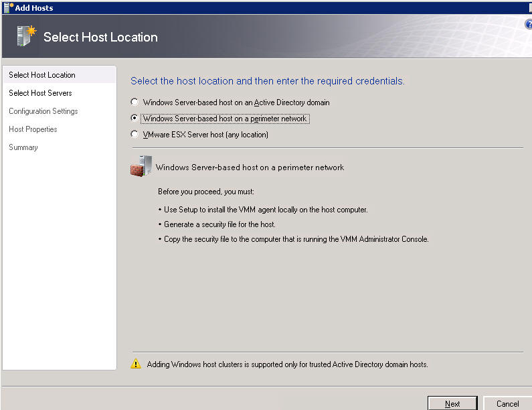532x410 pixels.
Task: Click the Cancel button
Action: (507, 403)
